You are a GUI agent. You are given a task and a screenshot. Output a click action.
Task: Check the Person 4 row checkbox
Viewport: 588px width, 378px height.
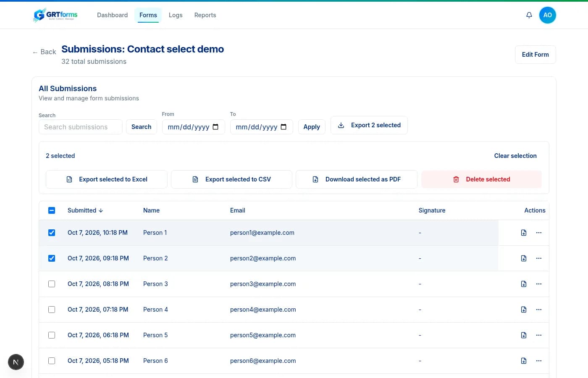pos(52,310)
